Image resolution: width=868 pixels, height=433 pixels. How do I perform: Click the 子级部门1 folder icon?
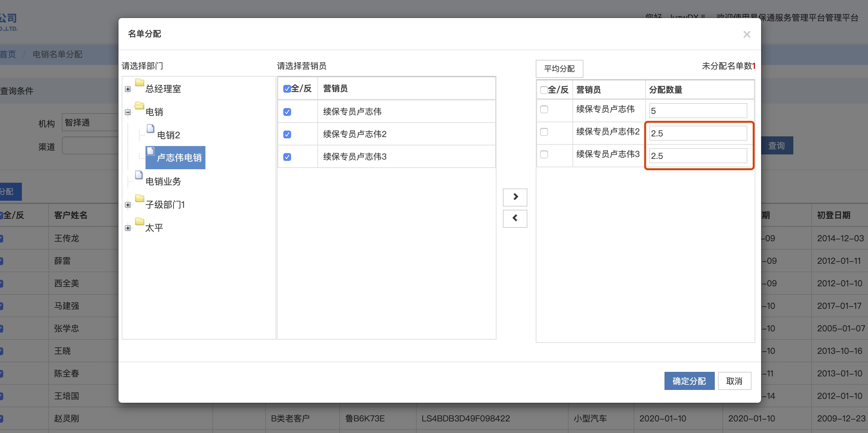[139, 199]
